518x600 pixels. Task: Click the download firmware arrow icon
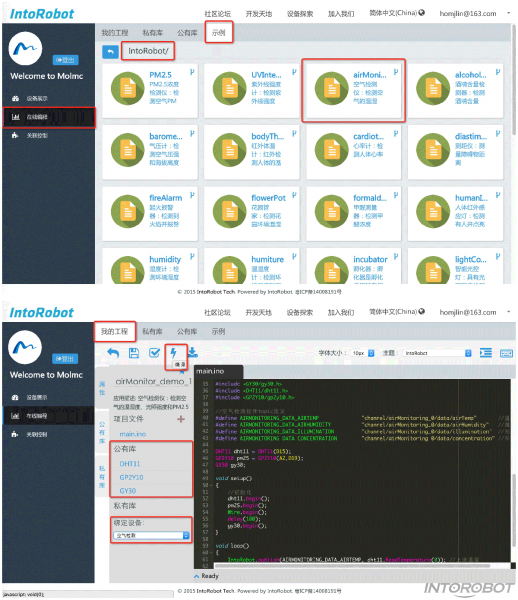click(x=193, y=352)
